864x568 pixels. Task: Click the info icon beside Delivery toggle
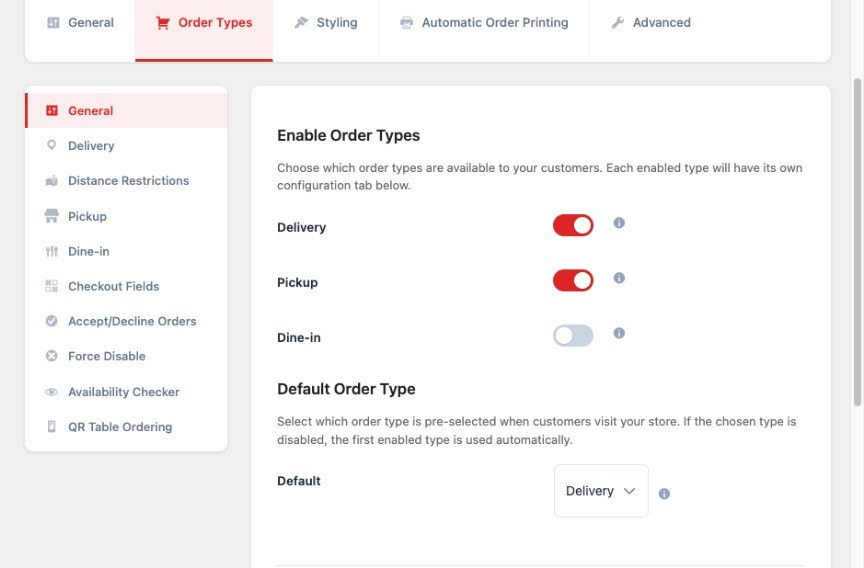(619, 223)
